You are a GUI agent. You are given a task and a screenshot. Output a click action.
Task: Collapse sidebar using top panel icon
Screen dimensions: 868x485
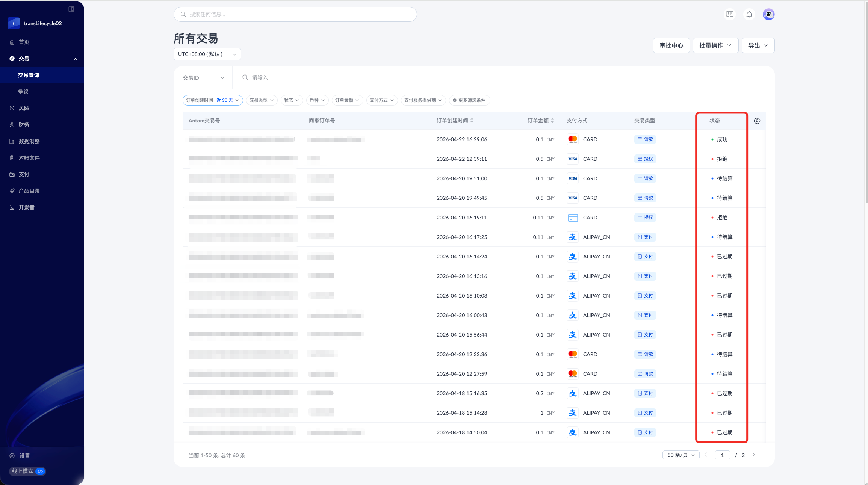tap(71, 9)
